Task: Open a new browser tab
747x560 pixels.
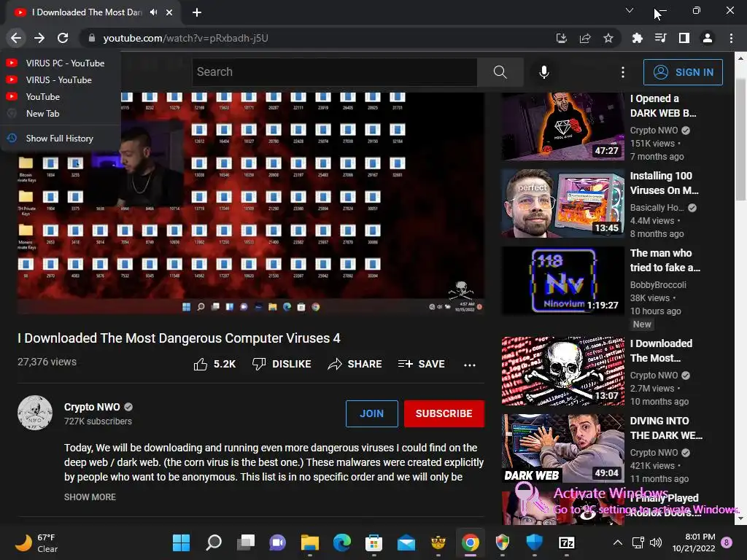Action: pos(197,12)
